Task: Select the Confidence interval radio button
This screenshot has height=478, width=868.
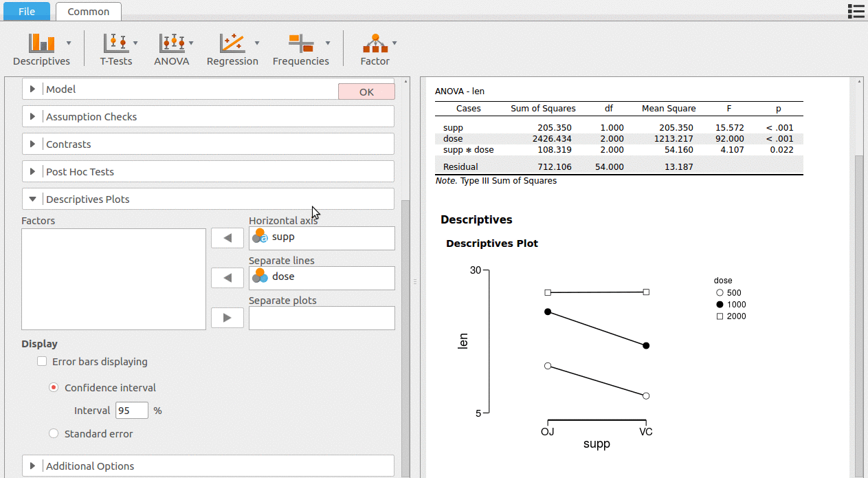Action: point(54,387)
